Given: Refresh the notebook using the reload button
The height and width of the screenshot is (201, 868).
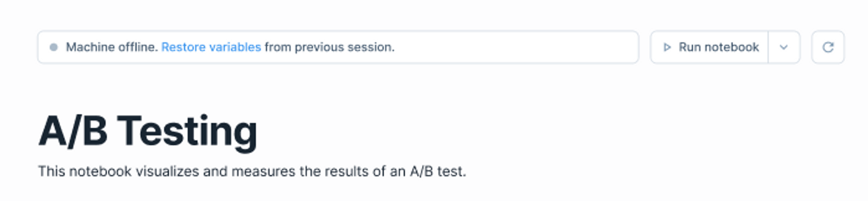Looking at the screenshot, I should 828,47.
